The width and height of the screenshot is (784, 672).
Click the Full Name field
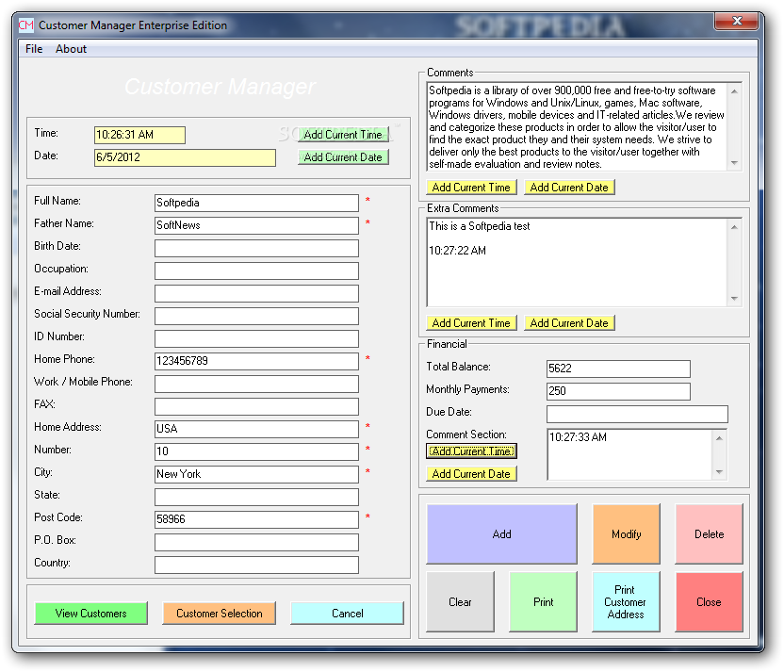pos(256,203)
